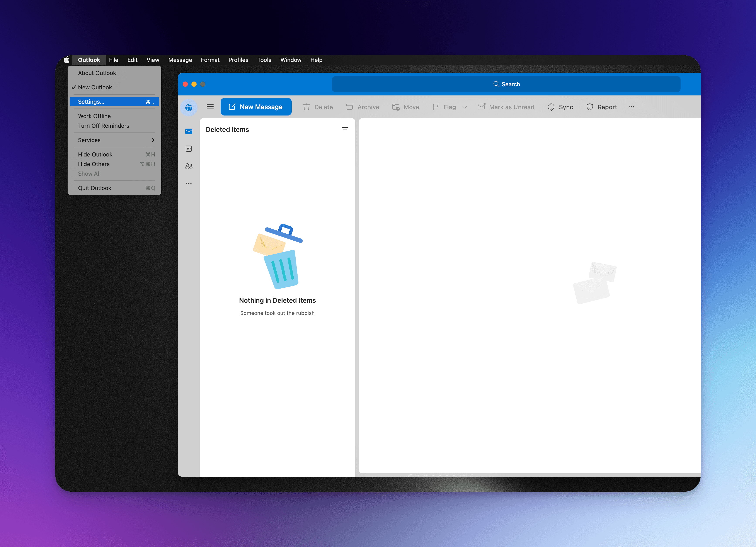The image size is (756, 547).
Task: Select Turn Off Reminders option
Action: tap(103, 126)
